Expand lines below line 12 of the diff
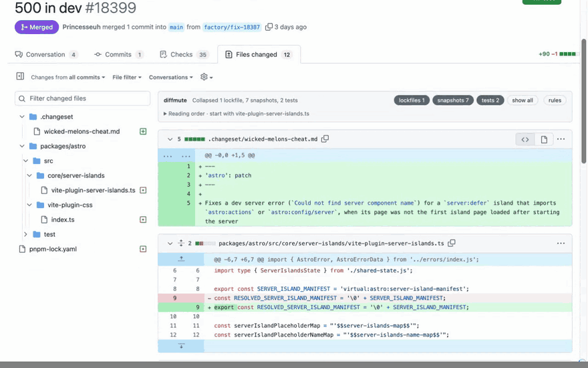 (x=181, y=346)
